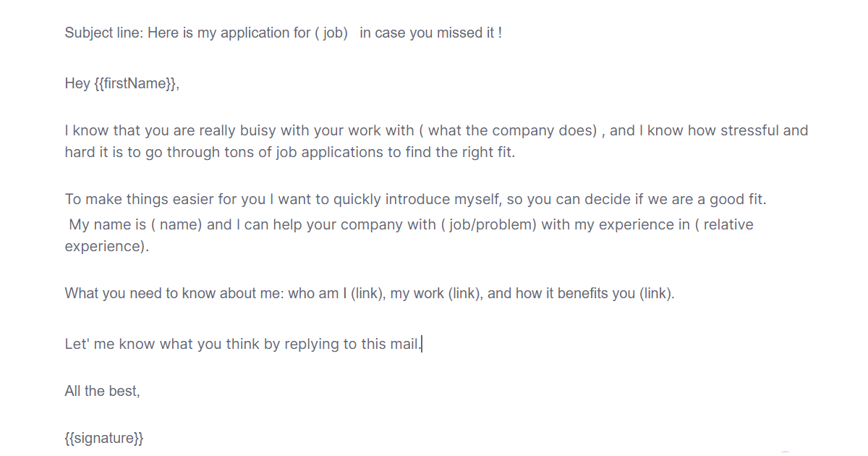Click "(link)" after "my work"

[x=464, y=294]
